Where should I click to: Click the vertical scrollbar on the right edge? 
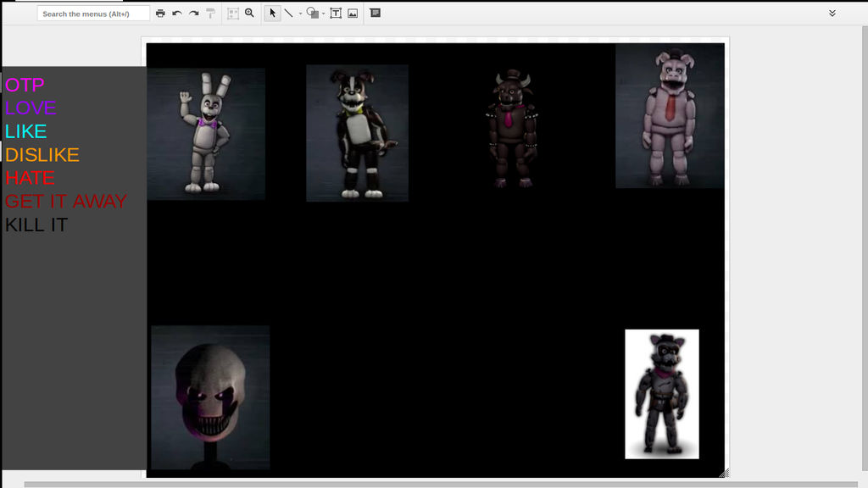[864, 249]
